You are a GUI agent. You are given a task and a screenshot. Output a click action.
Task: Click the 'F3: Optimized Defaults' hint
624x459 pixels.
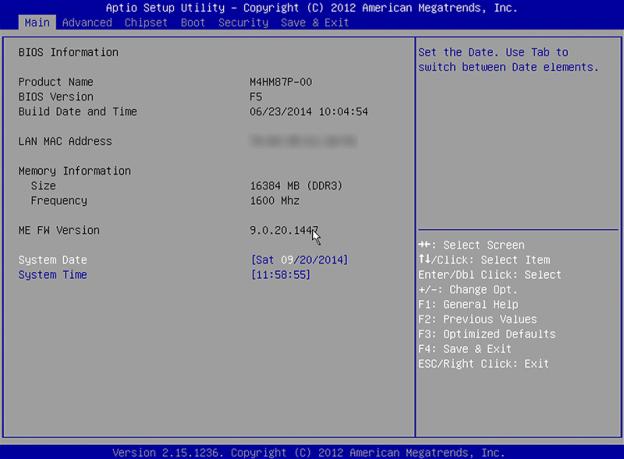pos(487,334)
